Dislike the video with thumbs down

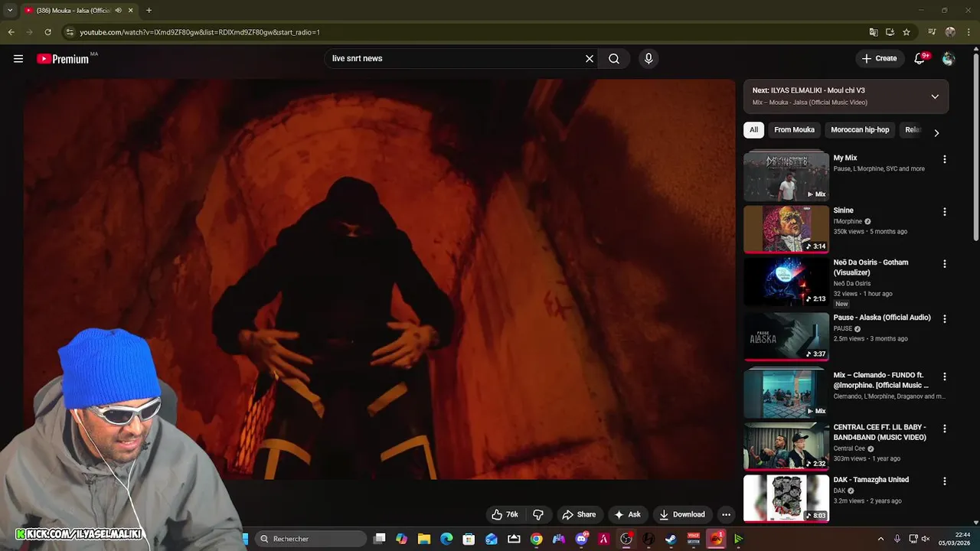click(x=538, y=514)
